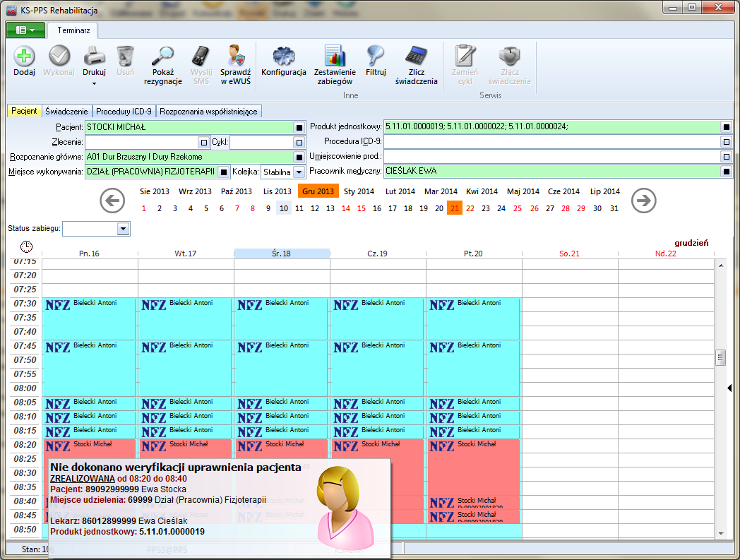Open the Procedury ICD-9 tab
Image resolution: width=740 pixels, height=560 pixels.
[124, 112]
